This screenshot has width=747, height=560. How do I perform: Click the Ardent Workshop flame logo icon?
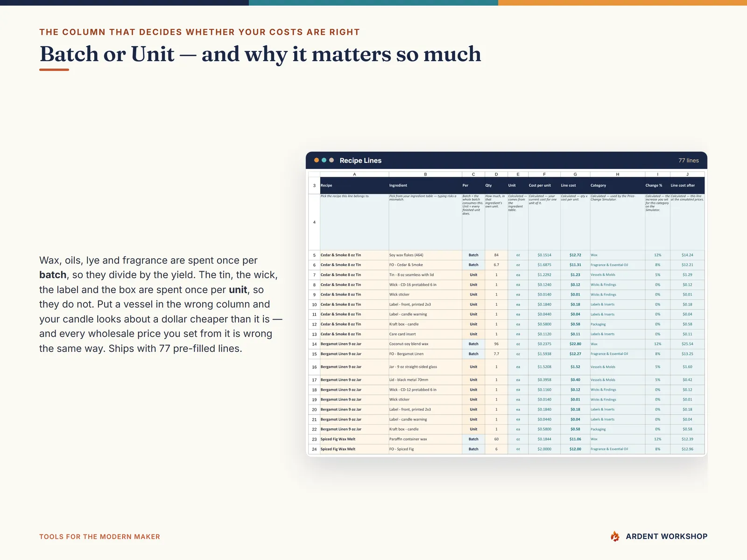coord(615,536)
